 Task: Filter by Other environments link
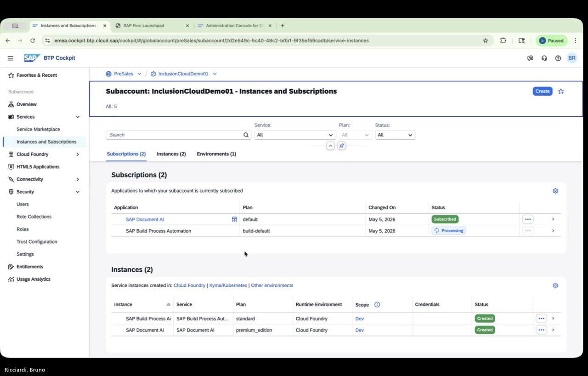coord(272,285)
